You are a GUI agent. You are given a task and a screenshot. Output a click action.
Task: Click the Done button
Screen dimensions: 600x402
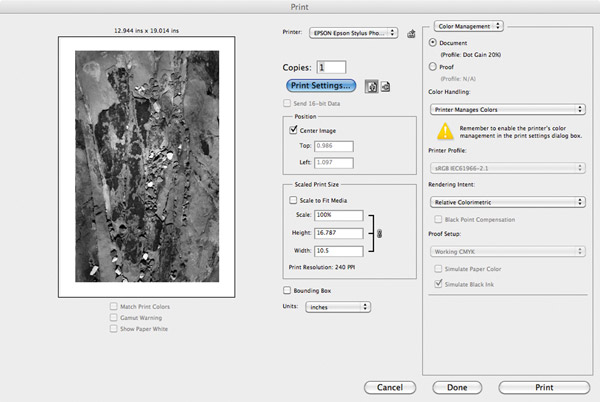click(457, 387)
